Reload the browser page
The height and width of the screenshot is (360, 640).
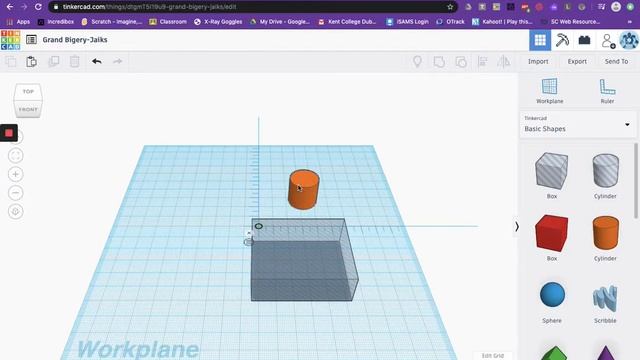tap(38, 7)
